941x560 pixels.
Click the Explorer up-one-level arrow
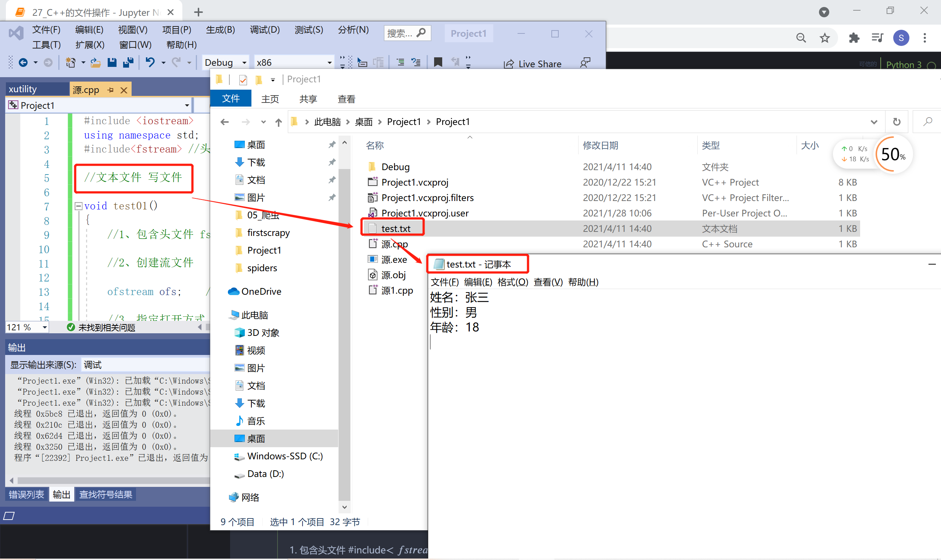pyautogui.click(x=278, y=122)
